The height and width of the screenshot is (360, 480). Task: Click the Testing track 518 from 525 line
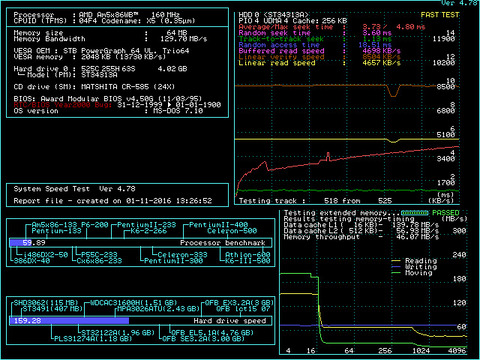315,201
